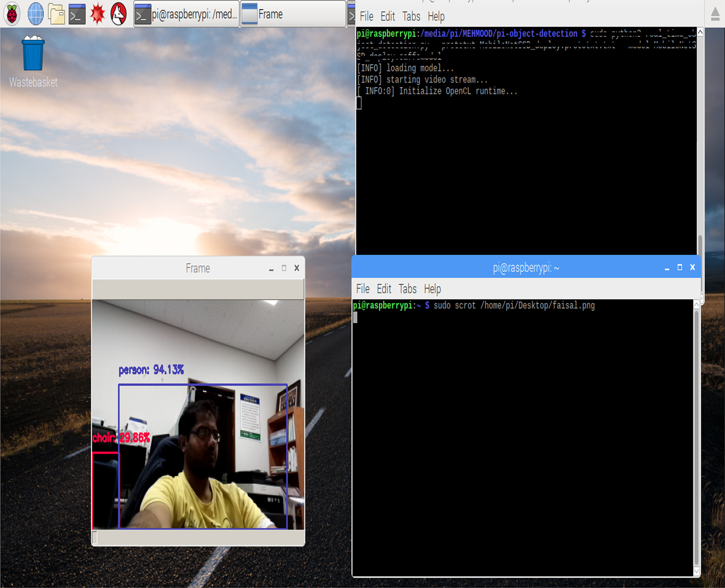Click the video feed in Frame window

click(198, 415)
